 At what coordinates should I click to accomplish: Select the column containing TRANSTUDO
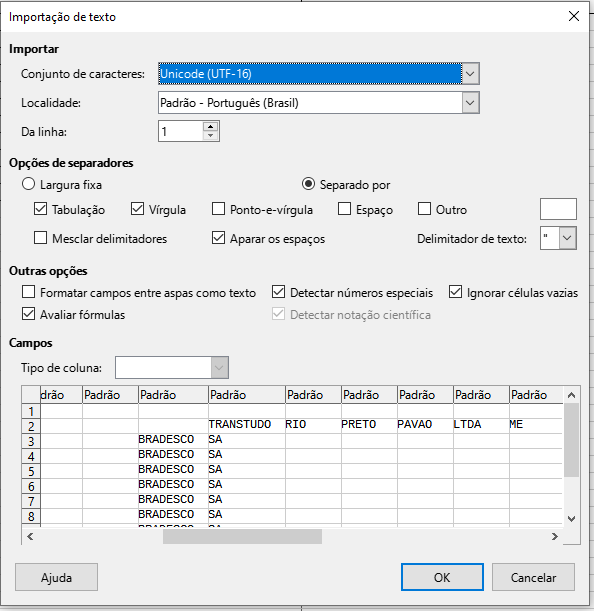246,395
